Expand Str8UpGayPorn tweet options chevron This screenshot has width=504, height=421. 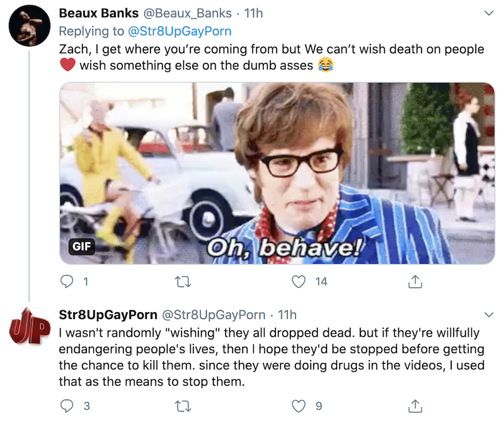pos(488,315)
